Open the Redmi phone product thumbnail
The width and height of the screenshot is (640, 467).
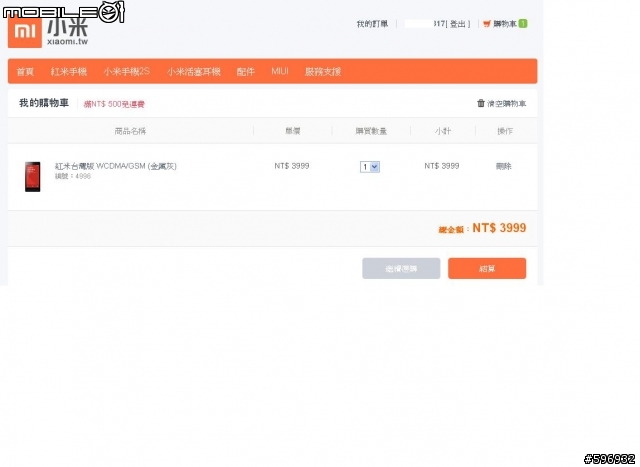pyautogui.click(x=33, y=177)
